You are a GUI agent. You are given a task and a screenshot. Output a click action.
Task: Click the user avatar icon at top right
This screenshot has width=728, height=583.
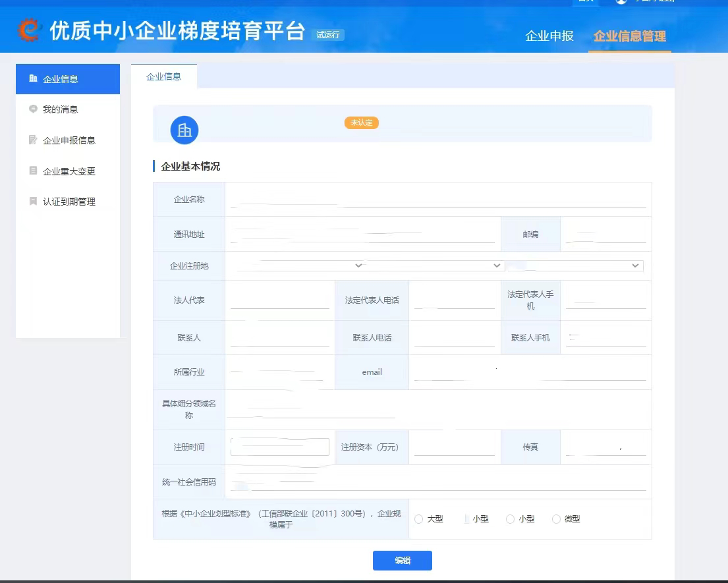coord(621,2)
